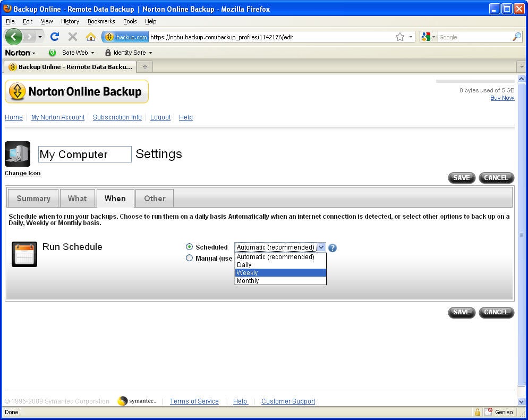Screen dimensions: 528x420
Task: Choose Weekly from the schedule list
Action: [280, 273]
